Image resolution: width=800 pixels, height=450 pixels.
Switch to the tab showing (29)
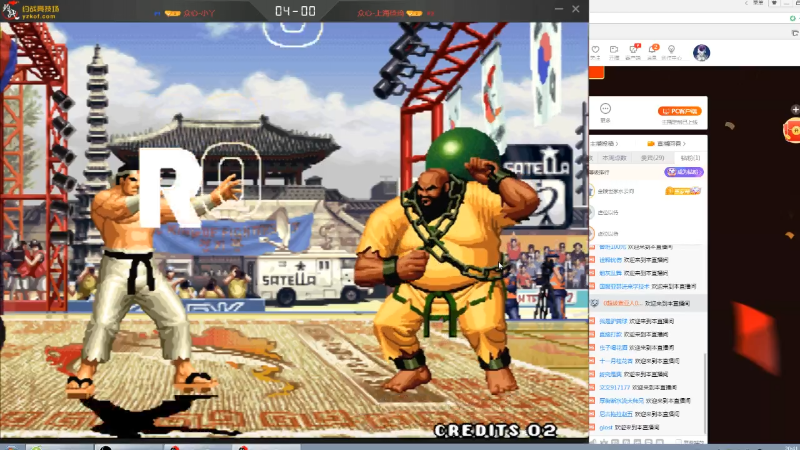pyautogui.click(x=653, y=158)
